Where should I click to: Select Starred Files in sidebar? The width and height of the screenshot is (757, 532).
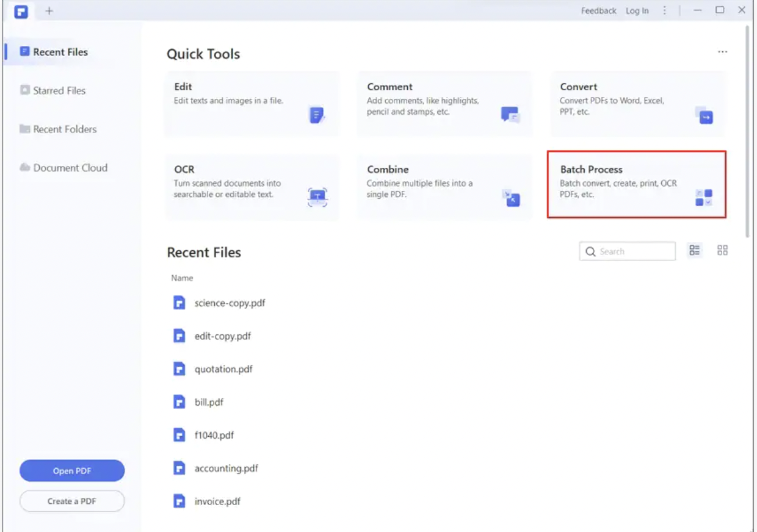click(59, 90)
